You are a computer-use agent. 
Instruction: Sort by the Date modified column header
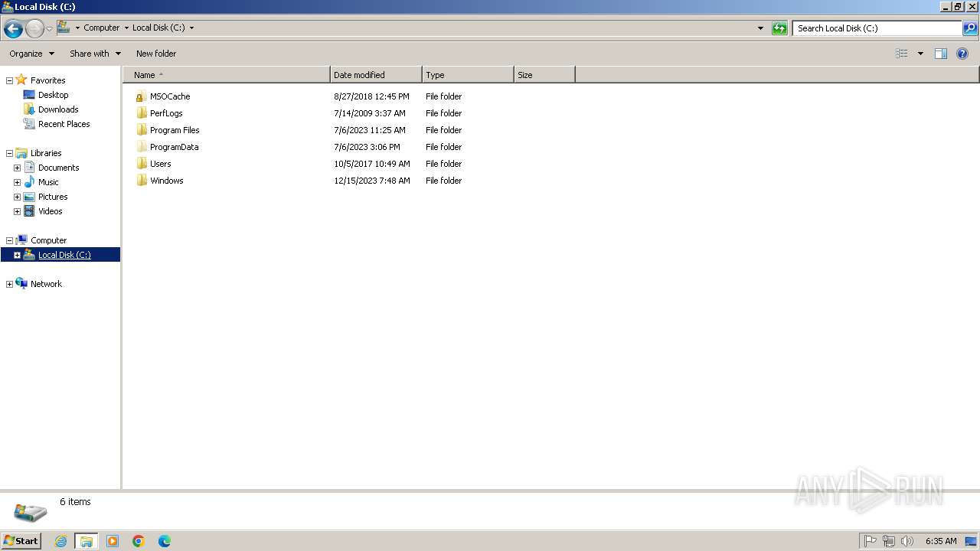click(376, 75)
